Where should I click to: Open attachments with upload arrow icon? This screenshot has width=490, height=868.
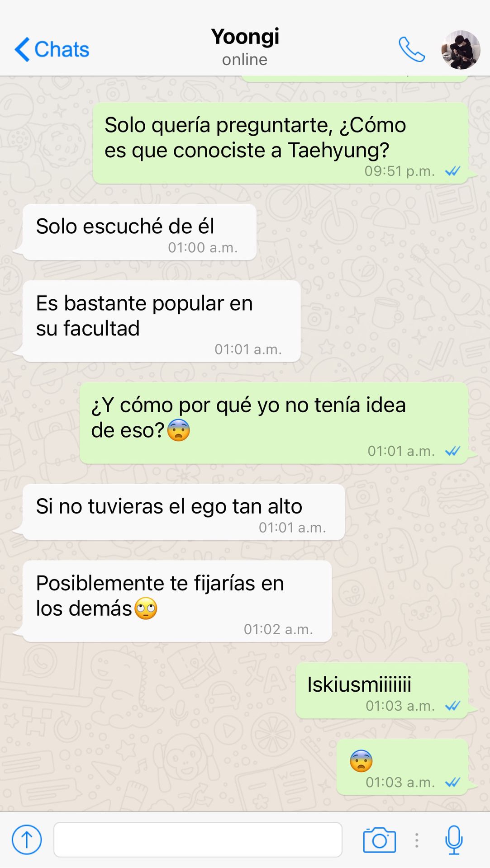click(27, 840)
